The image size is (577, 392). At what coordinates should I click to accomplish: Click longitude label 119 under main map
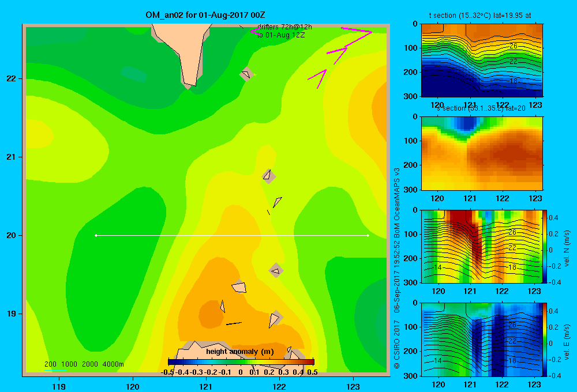click(x=59, y=386)
